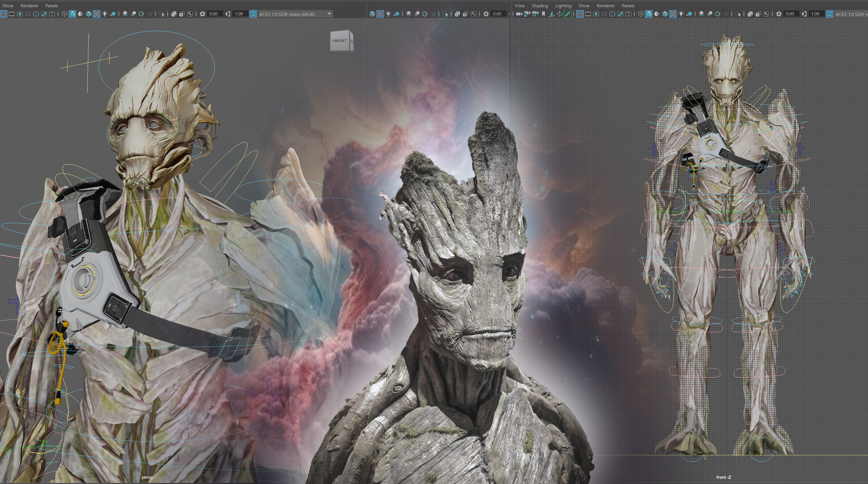Open Show menu in front -Z panel

(x=584, y=6)
